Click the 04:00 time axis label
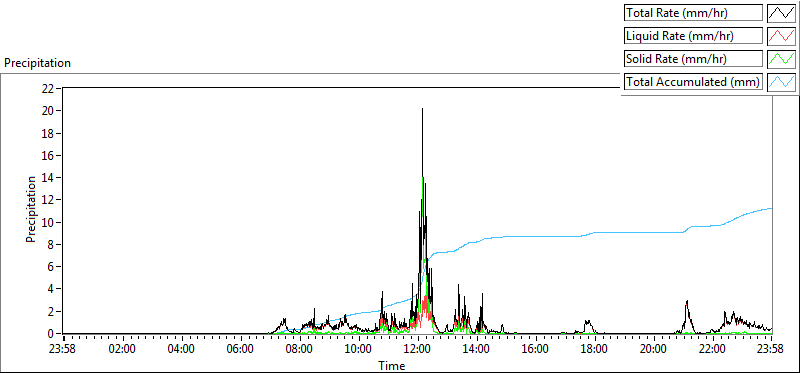The height and width of the screenshot is (373, 800). click(182, 350)
